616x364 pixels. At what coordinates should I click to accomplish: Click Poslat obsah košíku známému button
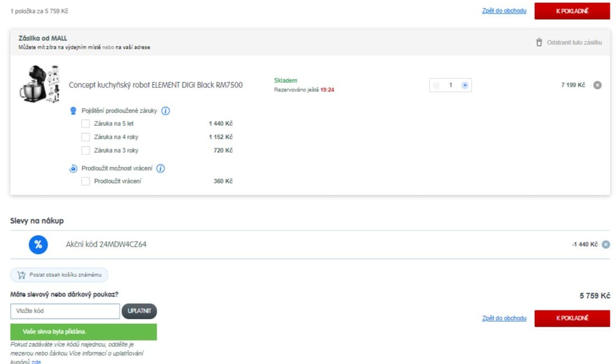click(59, 275)
